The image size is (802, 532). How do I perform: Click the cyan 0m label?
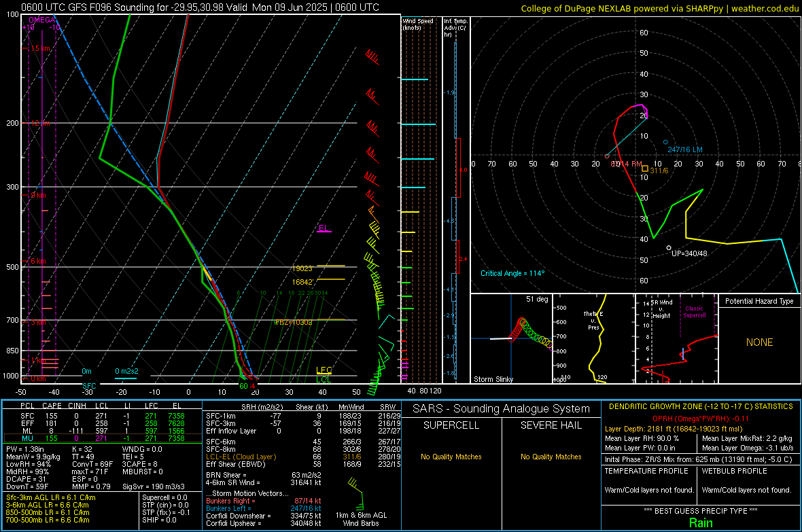coord(86,372)
